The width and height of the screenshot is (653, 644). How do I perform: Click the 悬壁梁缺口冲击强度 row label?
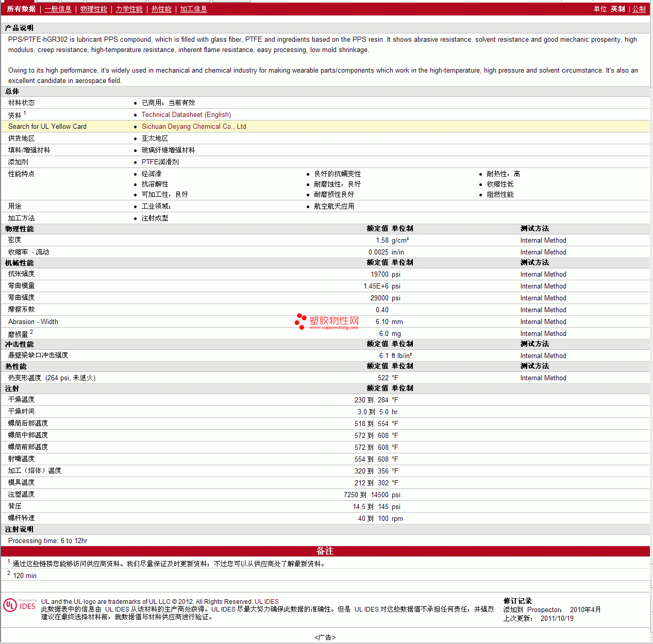click(38, 355)
